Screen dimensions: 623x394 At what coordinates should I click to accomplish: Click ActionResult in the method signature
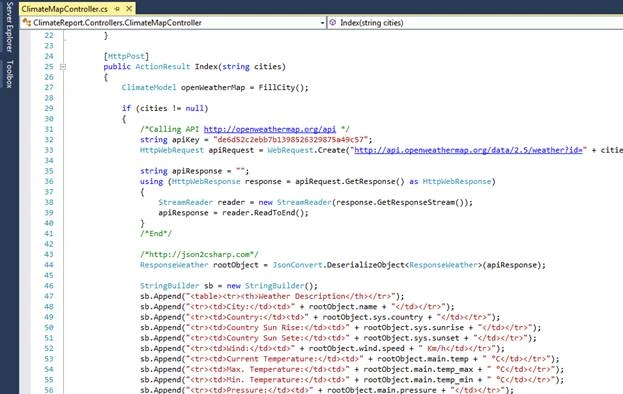[x=163, y=66]
